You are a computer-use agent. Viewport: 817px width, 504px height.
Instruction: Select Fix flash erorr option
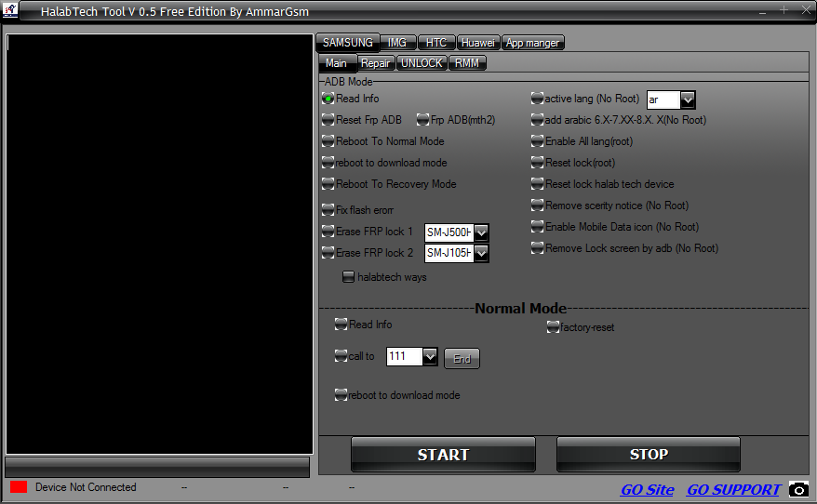click(x=328, y=210)
